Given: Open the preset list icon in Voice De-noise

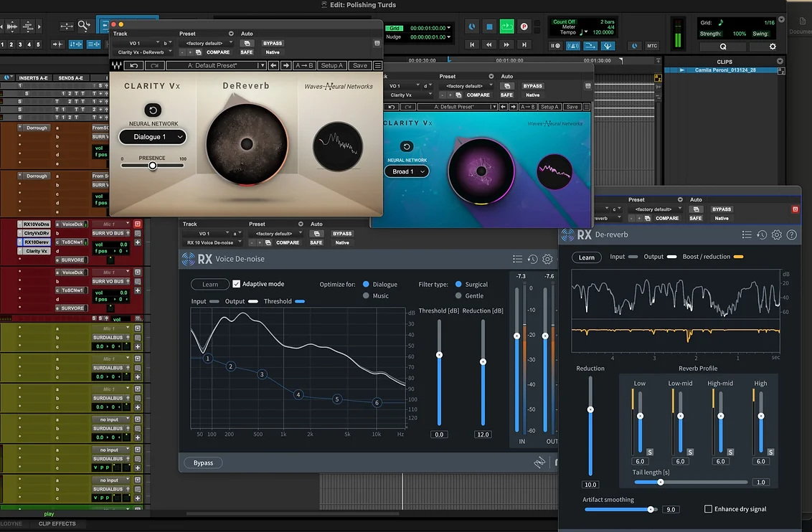Looking at the screenshot, I should coord(517,259).
